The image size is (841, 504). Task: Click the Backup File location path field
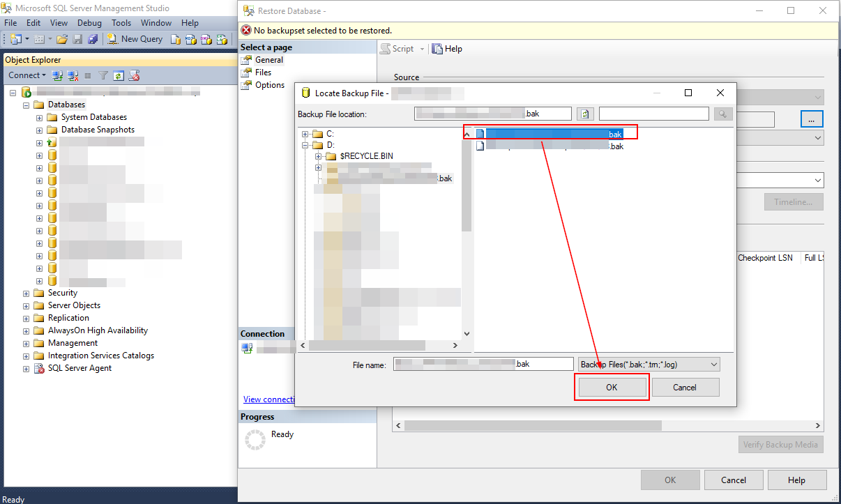tap(493, 114)
